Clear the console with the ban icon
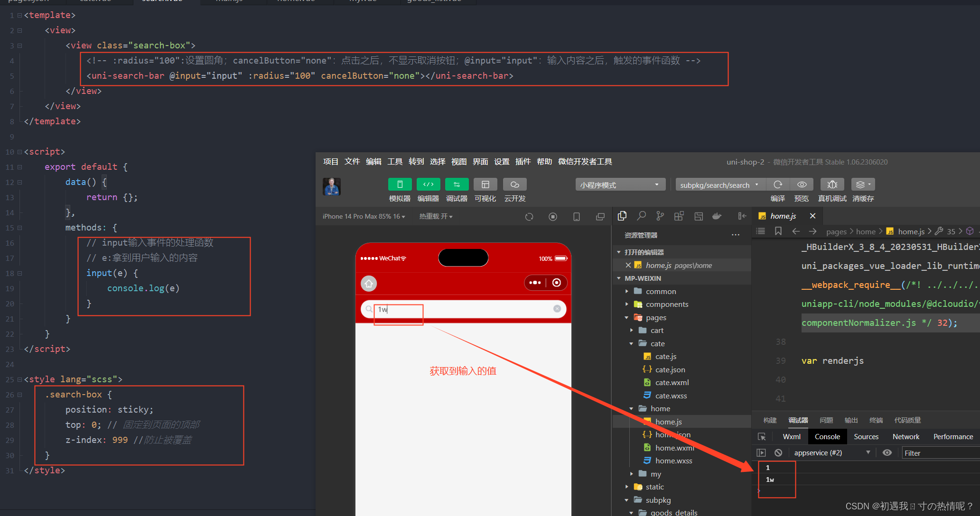 pos(778,453)
